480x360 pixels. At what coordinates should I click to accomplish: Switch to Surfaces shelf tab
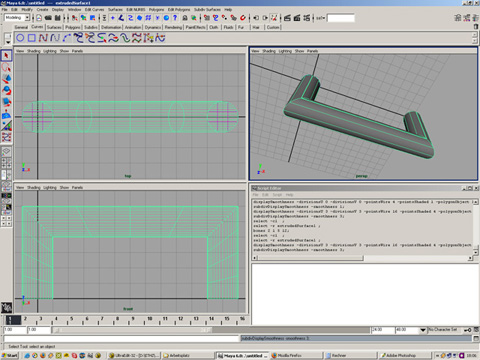click(x=54, y=27)
